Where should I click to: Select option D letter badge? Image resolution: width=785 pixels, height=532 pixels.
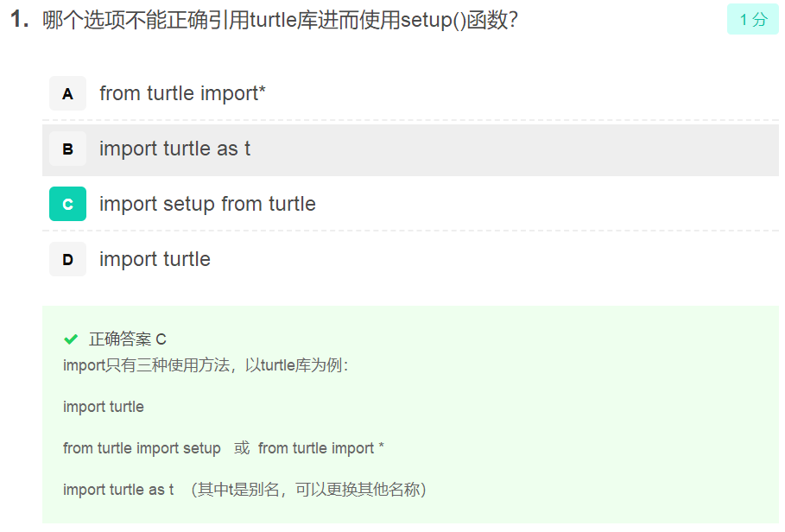point(67,259)
